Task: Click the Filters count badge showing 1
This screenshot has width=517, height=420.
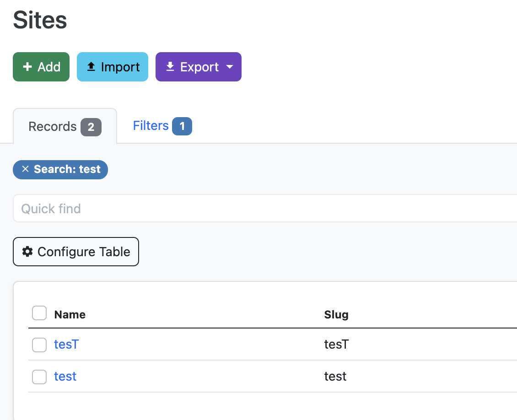Action: 182,126
